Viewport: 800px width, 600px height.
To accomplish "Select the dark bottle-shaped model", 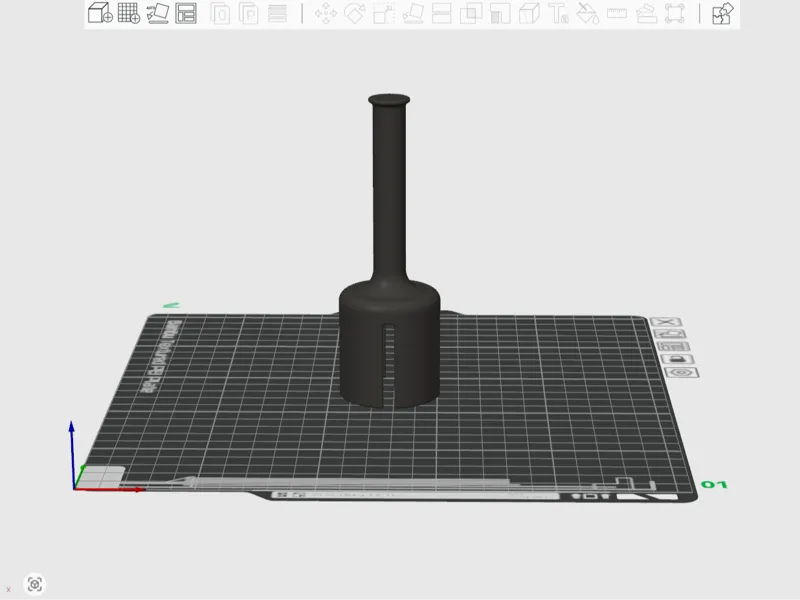I will click(x=389, y=250).
